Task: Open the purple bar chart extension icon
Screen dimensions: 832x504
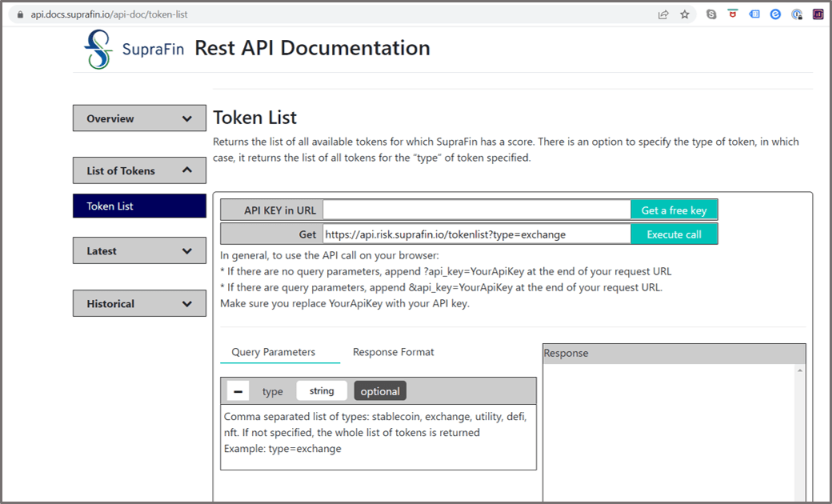Action: coord(818,14)
